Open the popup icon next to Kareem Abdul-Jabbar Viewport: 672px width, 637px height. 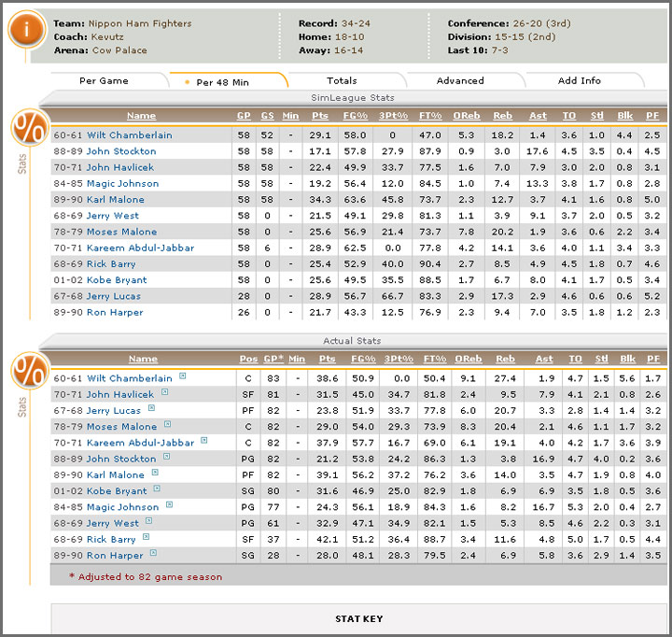203,442
